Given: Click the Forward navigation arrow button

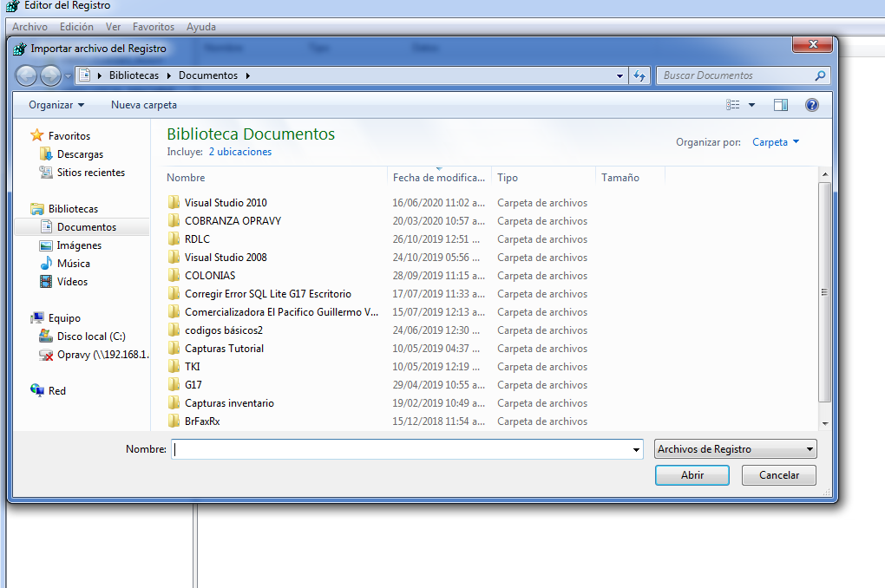Looking at the screenshot, I should click(50, 75).
